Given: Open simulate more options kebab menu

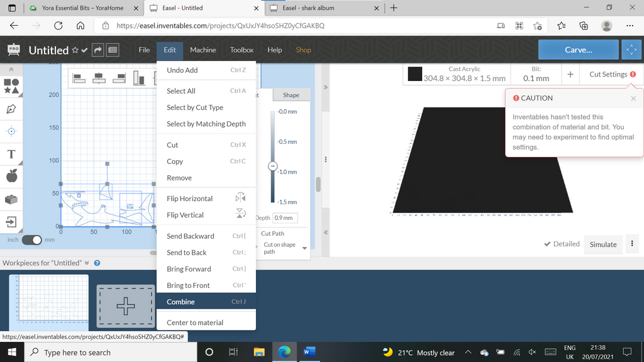Looking at the screenshot, I should 632,244.
